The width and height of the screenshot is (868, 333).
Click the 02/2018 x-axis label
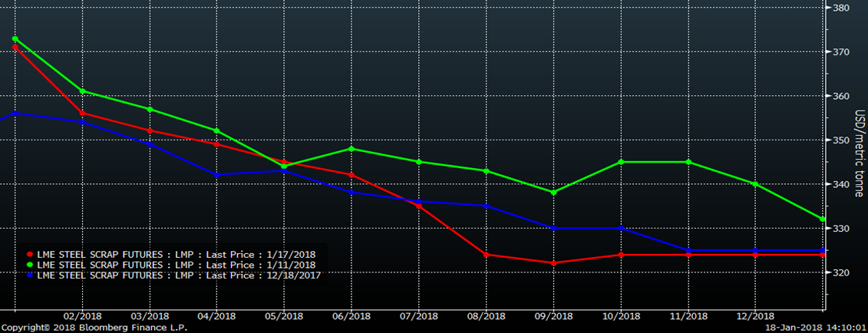click(x=82, y=316)
